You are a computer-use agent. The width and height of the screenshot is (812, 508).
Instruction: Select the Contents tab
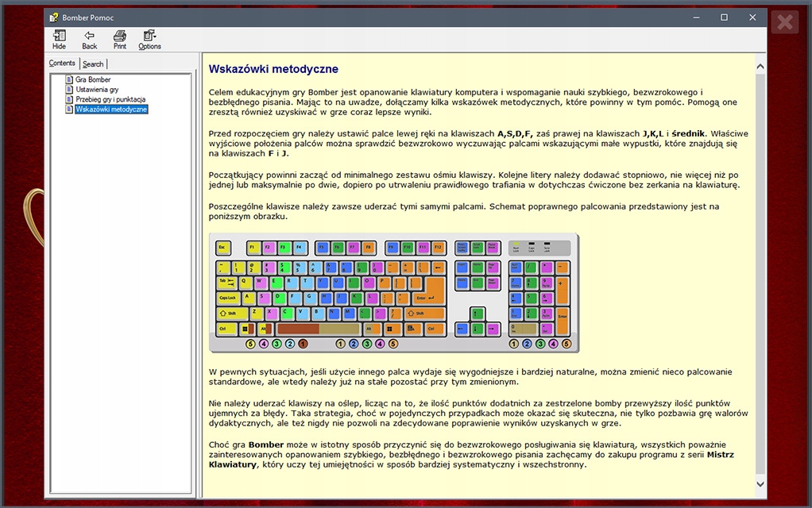62,63
